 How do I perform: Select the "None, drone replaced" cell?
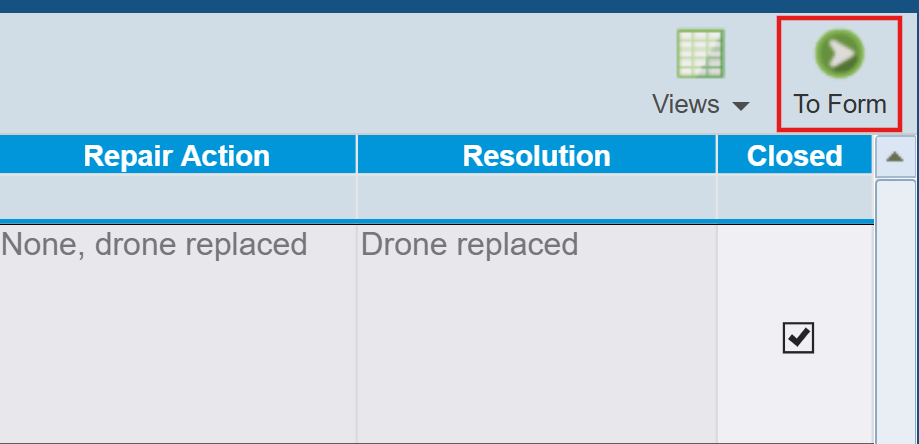[x=154, y=245]
